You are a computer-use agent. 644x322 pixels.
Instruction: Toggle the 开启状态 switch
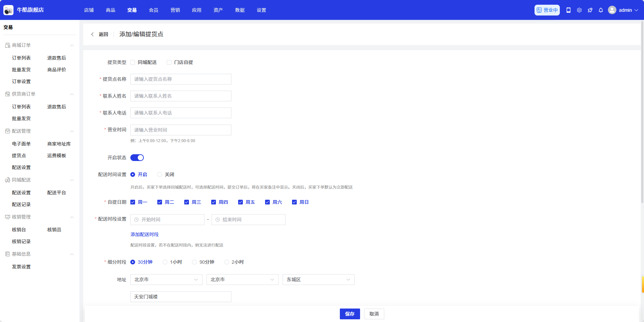(137, 158)
